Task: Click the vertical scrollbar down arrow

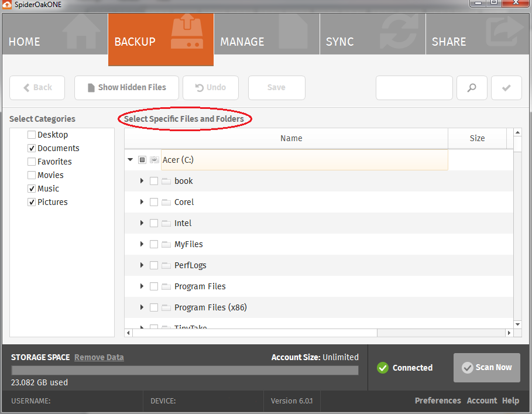Action: [518, 324]
